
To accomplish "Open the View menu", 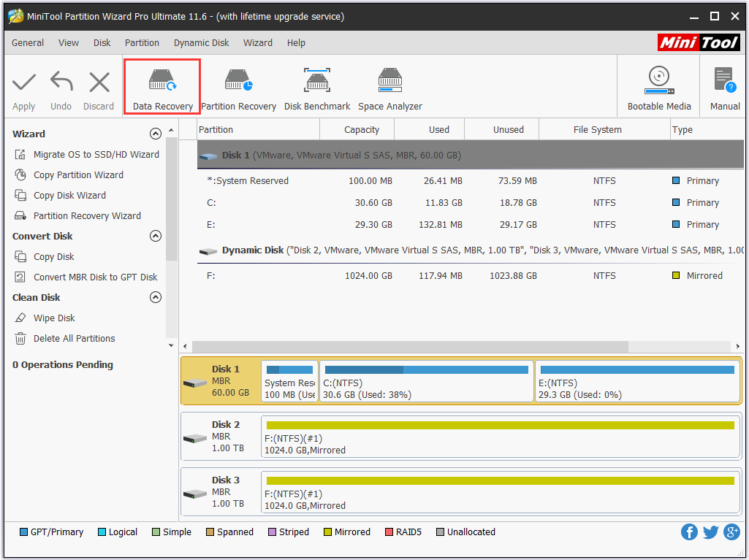I will [68, 43].
